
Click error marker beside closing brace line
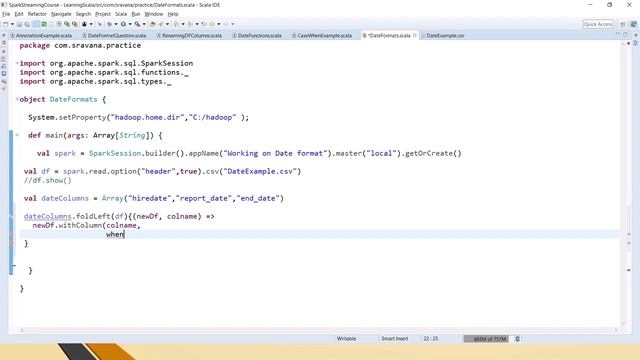pyautogui.click(x=11, y=243)
